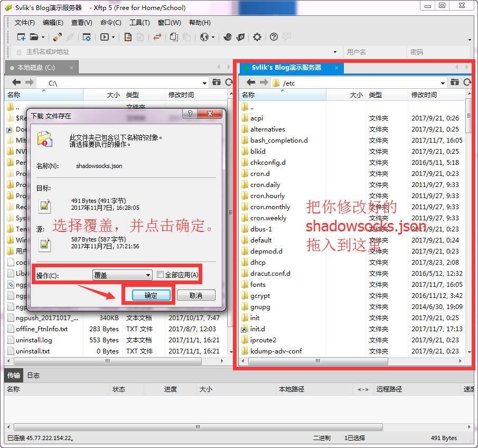The height and width of the screenshot is (448, 478).
Task: Click the Copy pages toolbar icon
Action: pyautogui.click(x=174, y=37)
